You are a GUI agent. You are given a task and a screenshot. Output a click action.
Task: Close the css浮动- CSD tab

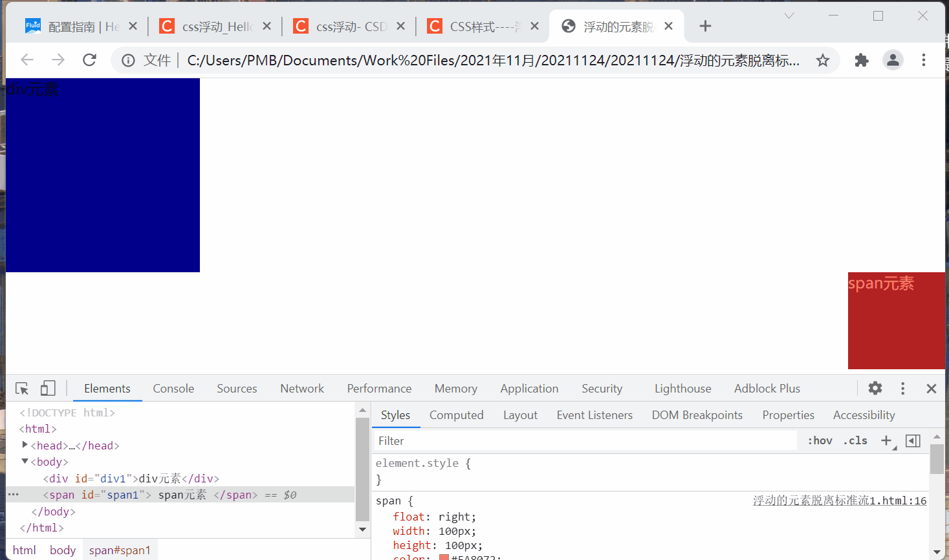pyautogui.click(x=400, y=26)
